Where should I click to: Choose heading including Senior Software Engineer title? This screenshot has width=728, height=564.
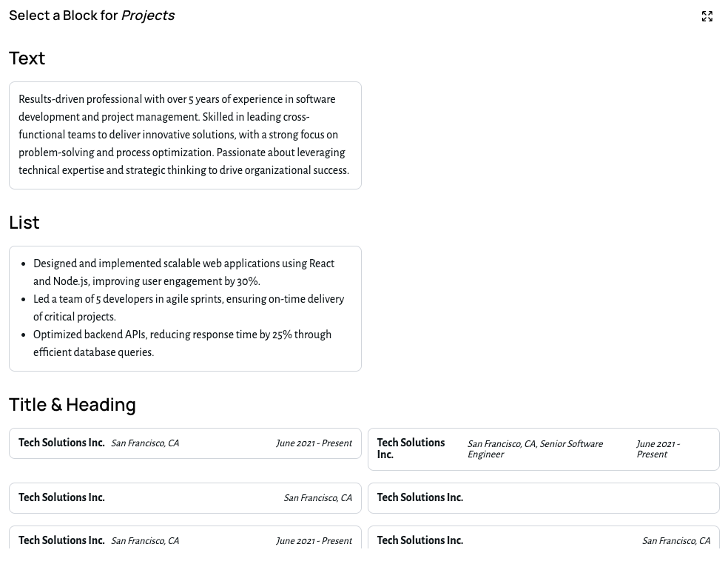pyautogui.click(x=543, y=449)
